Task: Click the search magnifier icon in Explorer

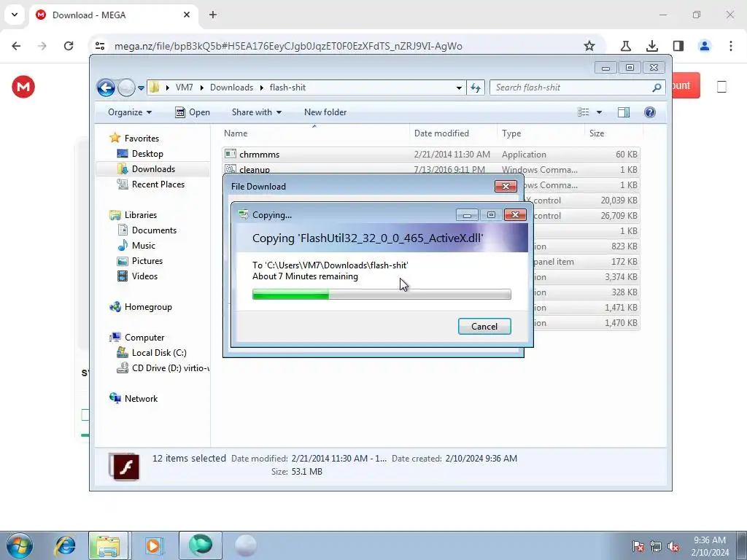Action: tap(657, 87)
